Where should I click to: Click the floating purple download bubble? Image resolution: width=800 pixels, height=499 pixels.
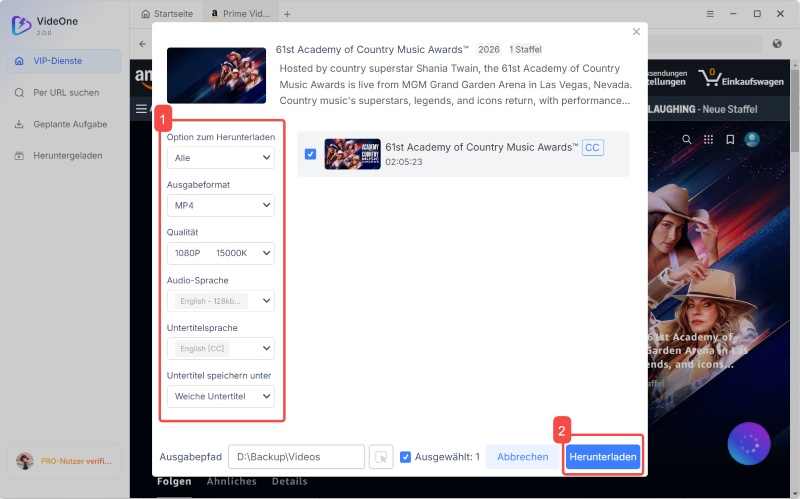(x=749, y=443)
